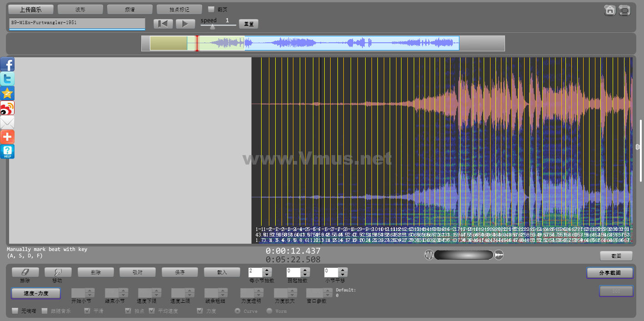This screenshot has height=321, width=644.
Task: Click the track name field B9-M1Ex-Furtwangler-1951
Action: point(77,24)
